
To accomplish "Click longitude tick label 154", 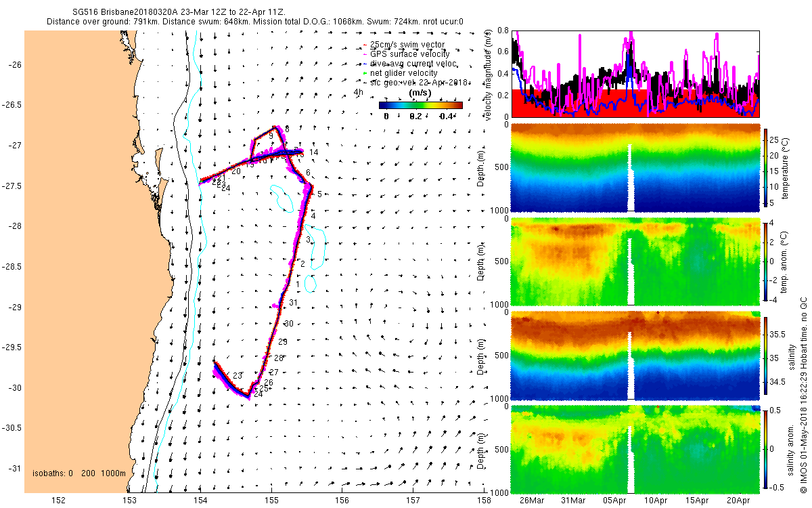I will click(x=201, y=500).
